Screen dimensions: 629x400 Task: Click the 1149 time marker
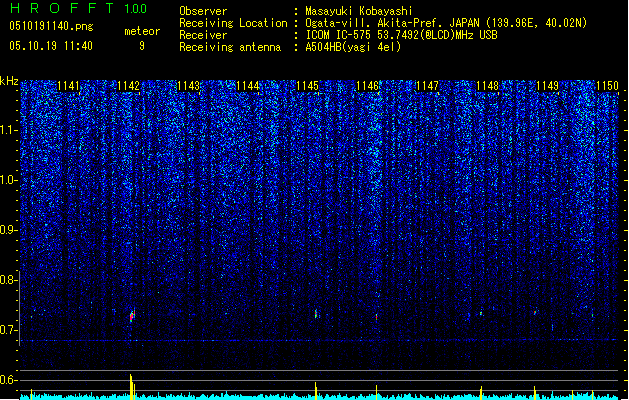click(548, 86)
